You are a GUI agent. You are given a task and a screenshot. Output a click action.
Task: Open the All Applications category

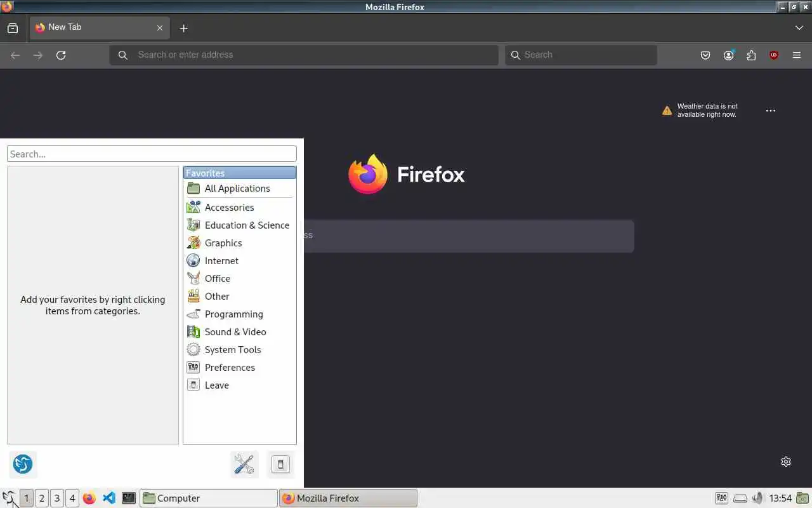tap(240, 189)
